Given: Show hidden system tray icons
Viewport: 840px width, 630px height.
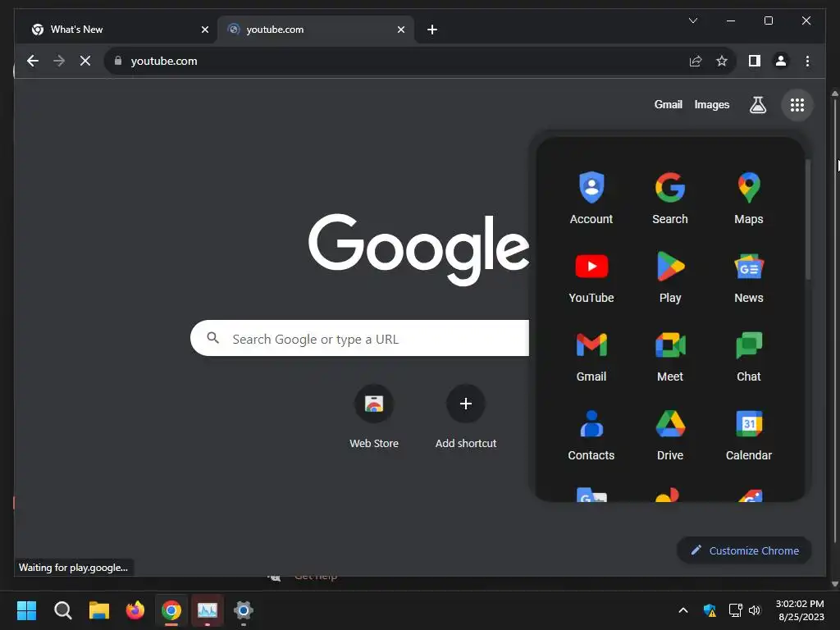Looking at the screenshot, I should (x=683, y=610).
